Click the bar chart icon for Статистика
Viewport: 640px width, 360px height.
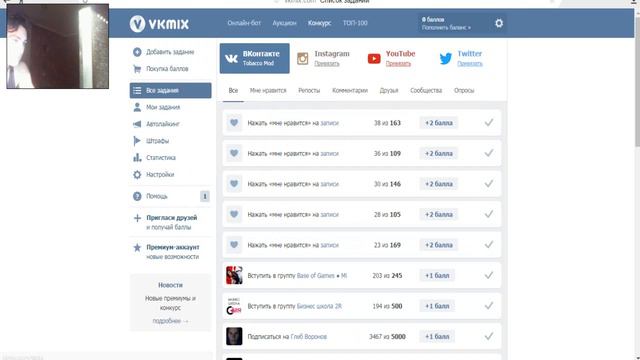pyautogui.click(x=137, y=157)
